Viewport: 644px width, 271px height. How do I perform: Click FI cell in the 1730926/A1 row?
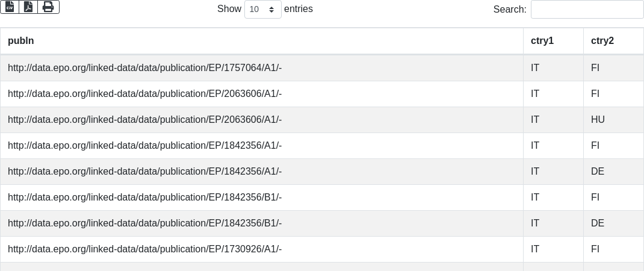tap(595, 249)
